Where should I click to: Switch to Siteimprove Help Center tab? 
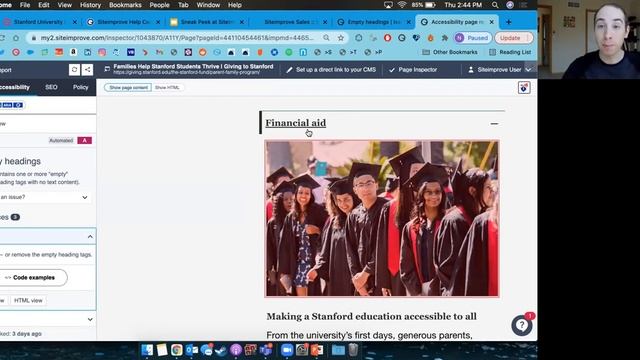click(x=123, y=22)
